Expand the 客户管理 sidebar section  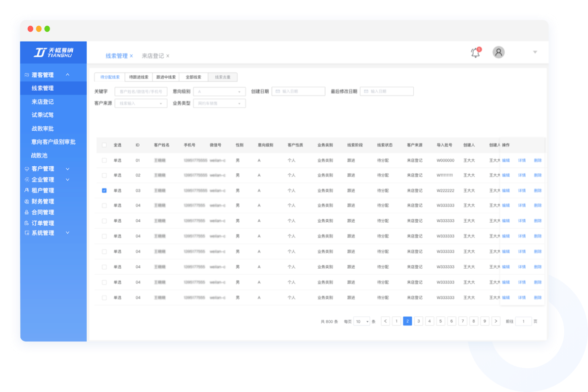68,169
